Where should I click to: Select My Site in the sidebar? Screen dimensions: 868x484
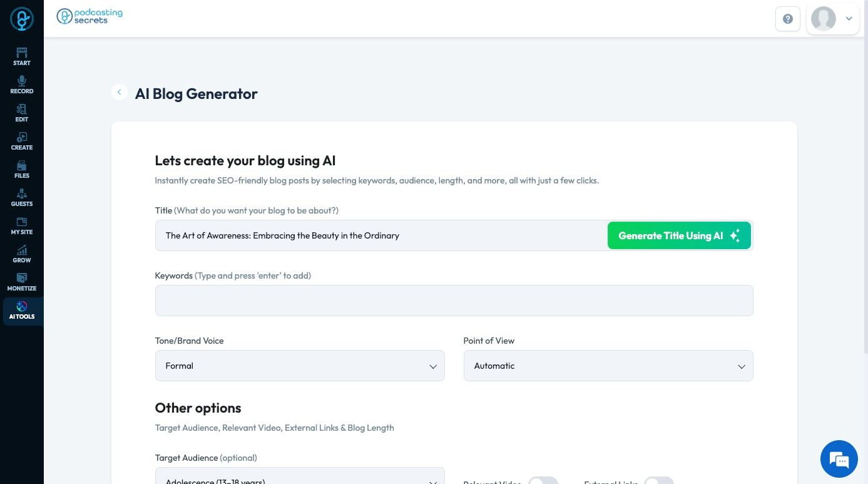click(22, 225)
